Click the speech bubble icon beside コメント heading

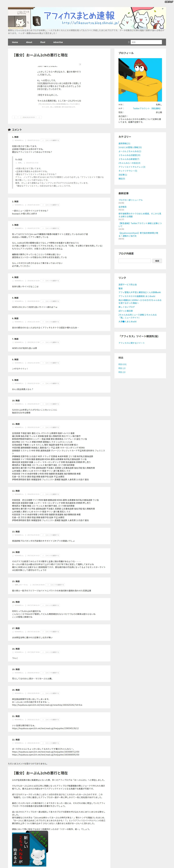tap(9, 130)
